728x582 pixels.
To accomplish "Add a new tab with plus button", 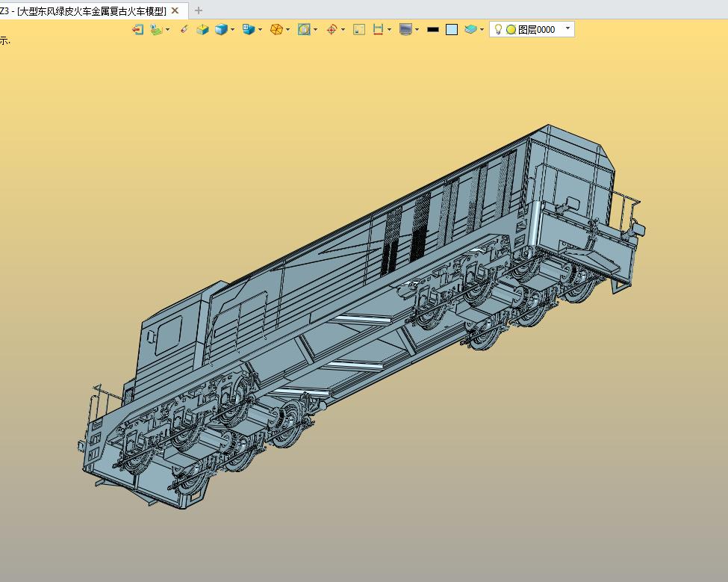I will pyautogui.click(x=199, y=10).
